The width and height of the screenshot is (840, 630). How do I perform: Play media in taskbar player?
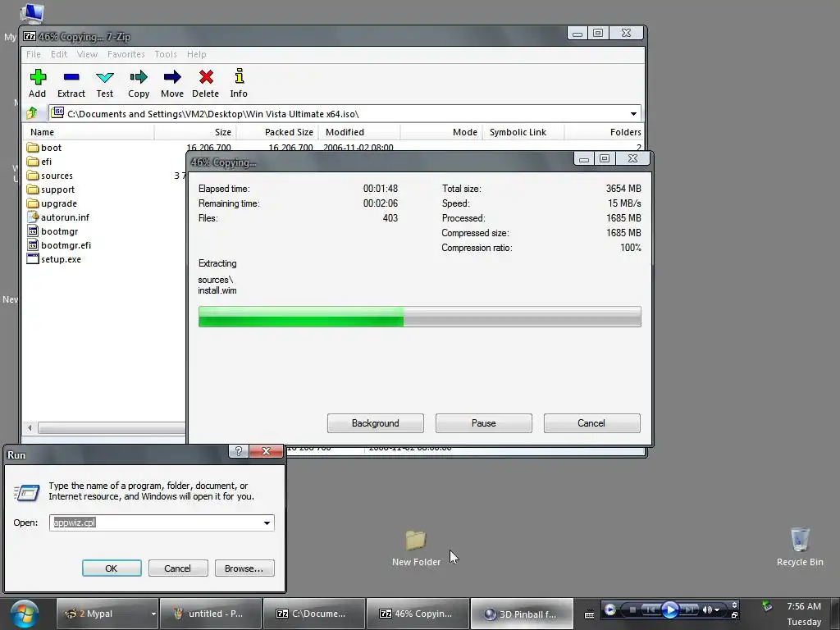pos(669,609)
